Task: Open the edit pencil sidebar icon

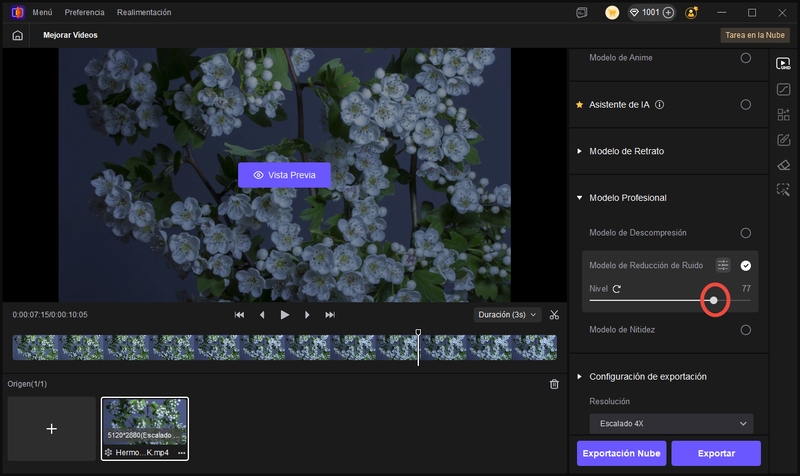Action: pyautogui.click(x=783, y=140)
